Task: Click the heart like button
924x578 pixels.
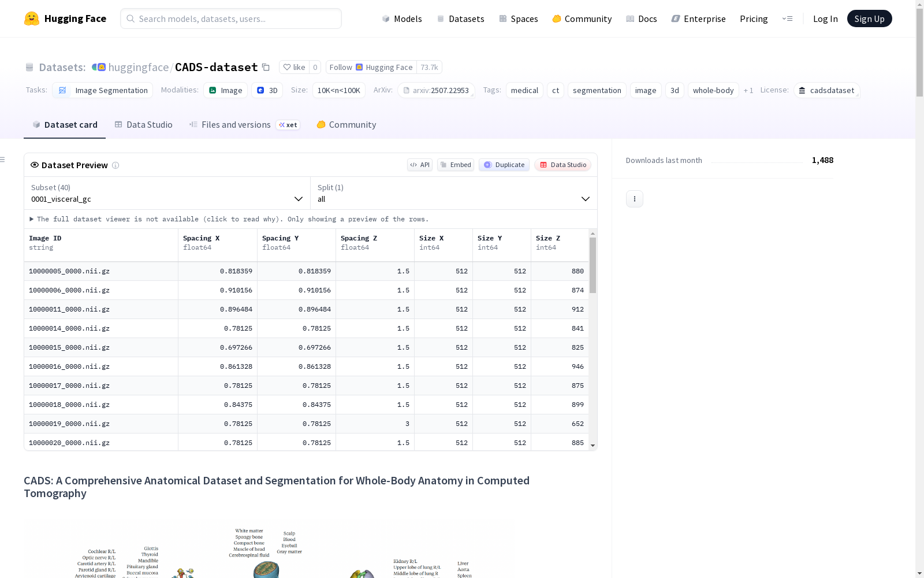Action: tap(295, 67)
